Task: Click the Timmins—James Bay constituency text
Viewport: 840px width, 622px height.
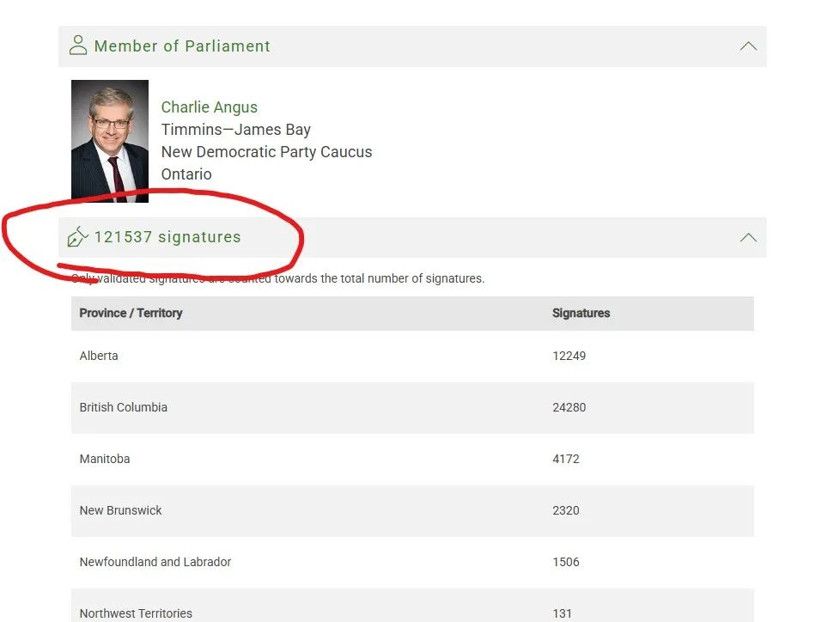Action: coord(235,130)
